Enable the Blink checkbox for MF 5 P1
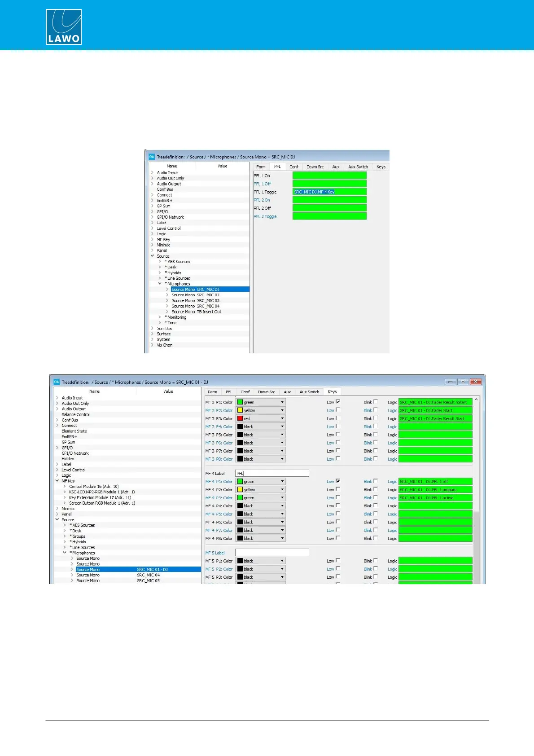The image size is (534, 756). tap(376, 560)
